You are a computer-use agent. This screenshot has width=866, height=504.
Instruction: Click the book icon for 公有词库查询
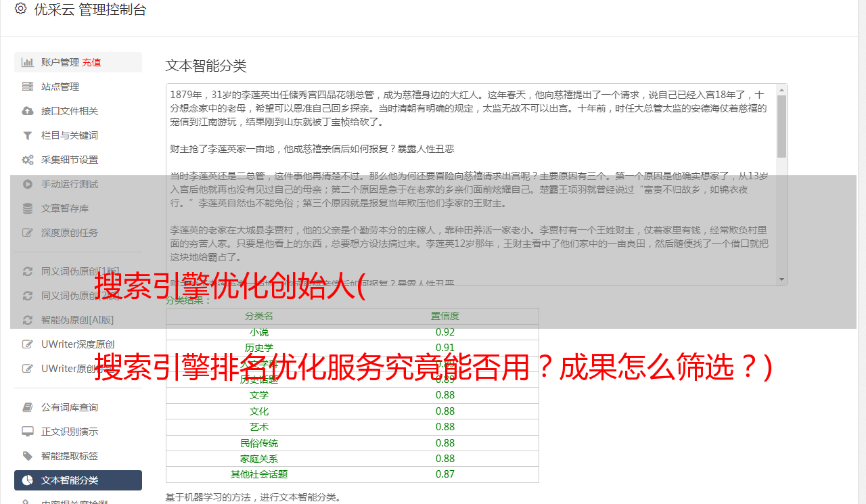[28, 407]
